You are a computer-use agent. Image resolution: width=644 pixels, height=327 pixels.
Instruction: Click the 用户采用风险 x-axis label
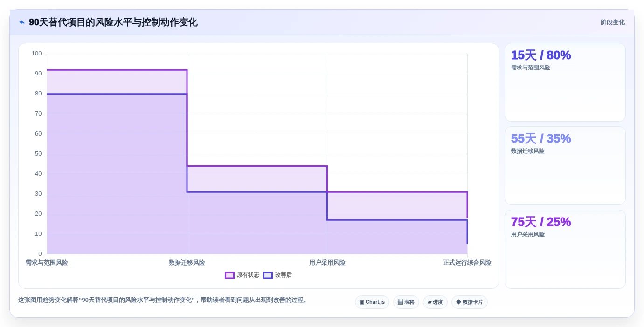pyautogui.click(x=327, y=263)
